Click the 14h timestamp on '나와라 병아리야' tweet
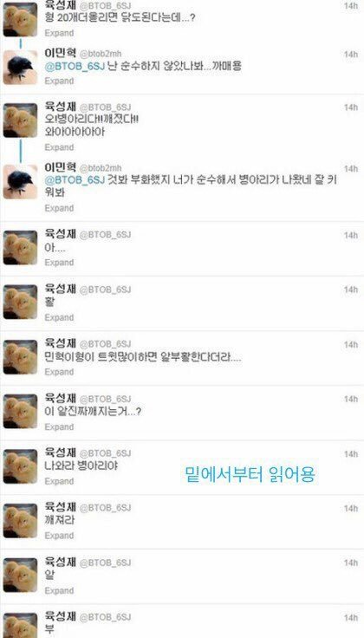This screenshot has height=638, width=364. click(351, 454)
